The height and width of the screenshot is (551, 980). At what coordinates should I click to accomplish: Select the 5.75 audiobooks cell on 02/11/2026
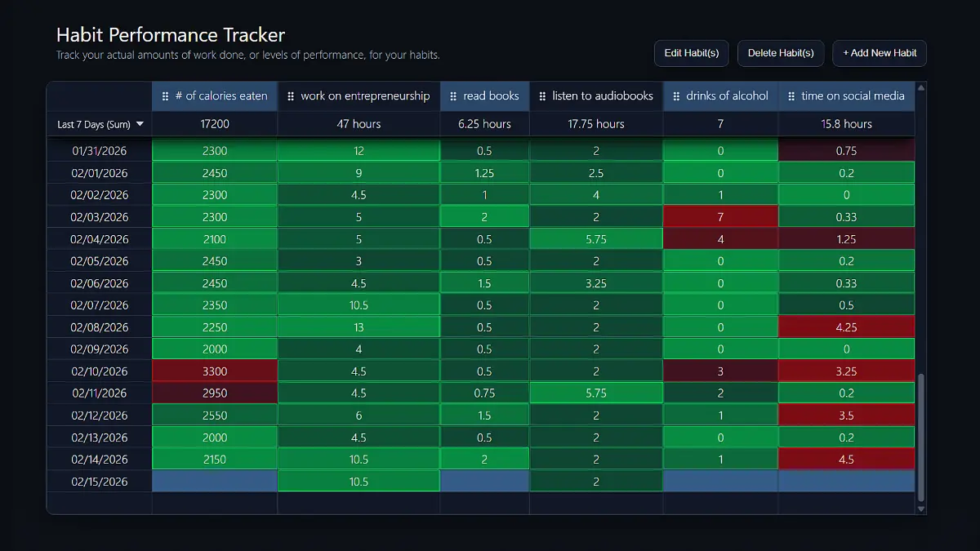(x=596, y=393)
